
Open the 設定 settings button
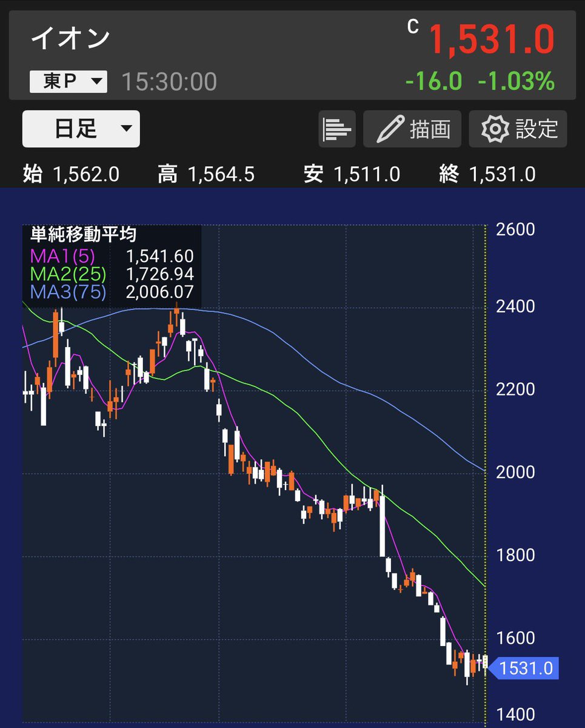(518, 129)
